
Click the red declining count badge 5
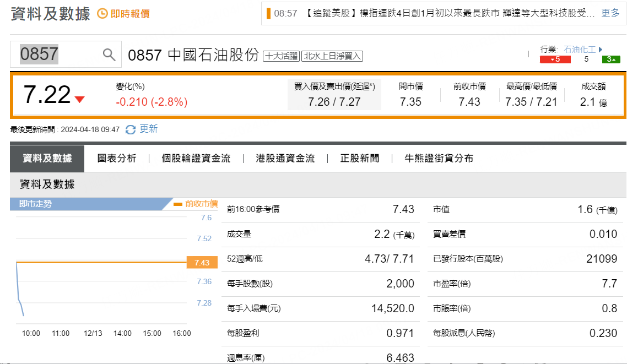pos(555,59)
